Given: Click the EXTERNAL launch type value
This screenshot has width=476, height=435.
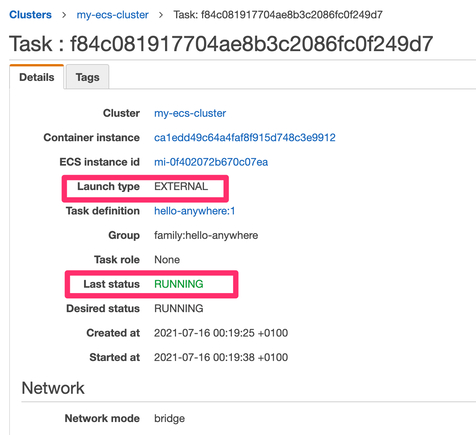Looking at the screenshot, I should tap(181, 186).
